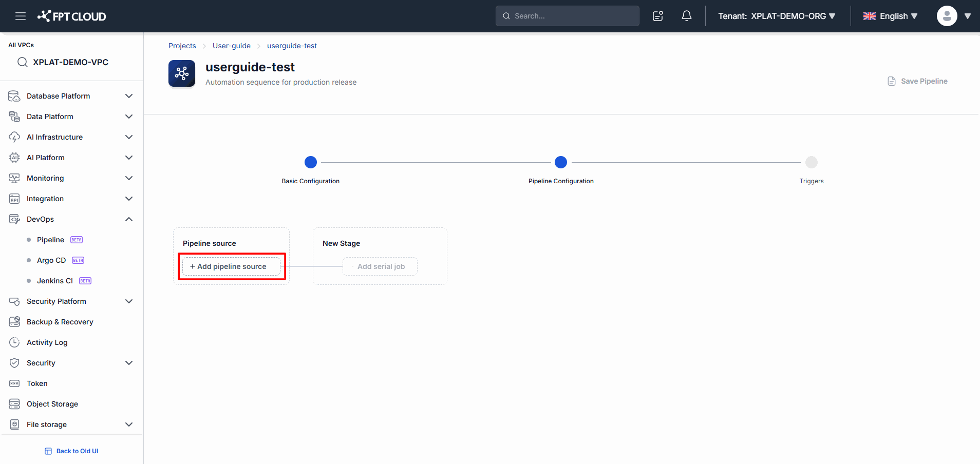Click the Security Platform icon

[x=14, y=301]
